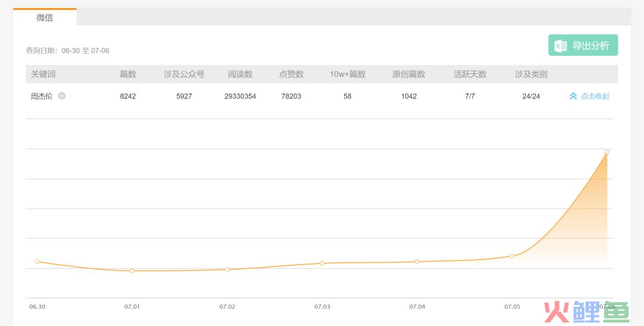Image resolution: width=644 pixels, height=326 pixels.
Task: Click the 导出分析 export button
Action: [x=583, y=45]
